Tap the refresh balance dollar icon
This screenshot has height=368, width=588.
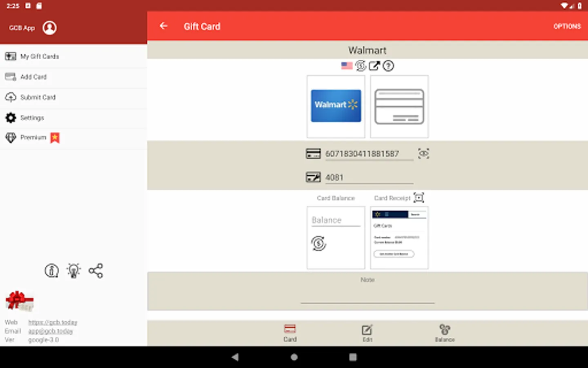tap(318, 244)
